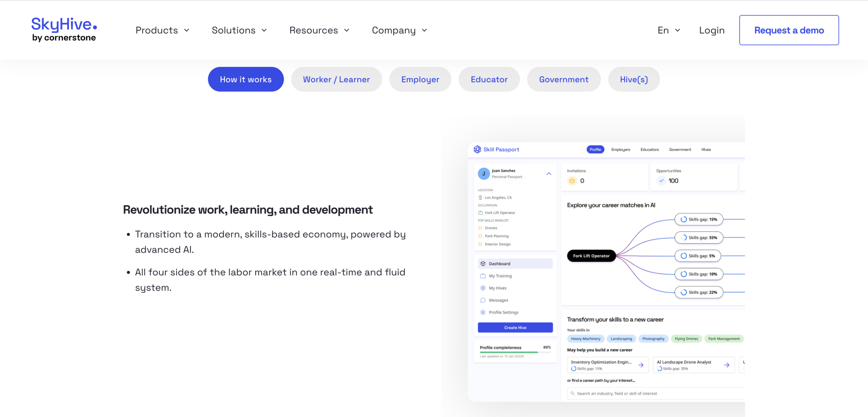The image size is (868, 417).
Task: Click the Skills gap 55% ring icon
Action: point(684,238)
